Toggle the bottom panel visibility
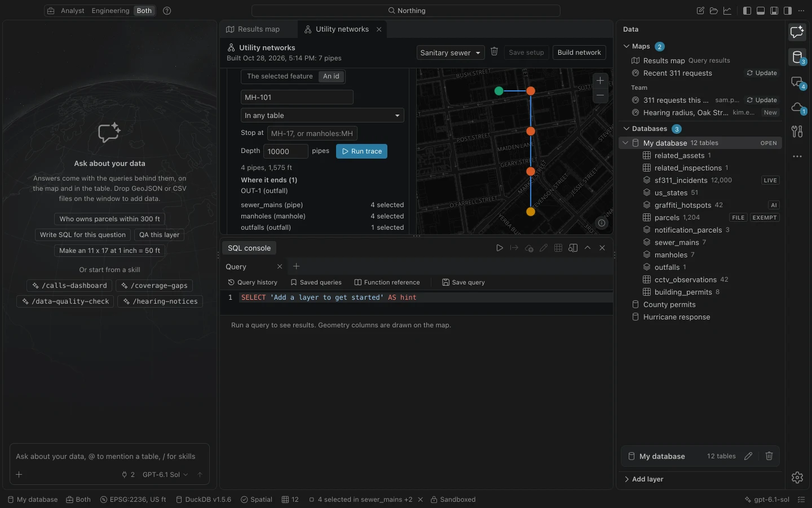Viewport: 812px width, 508px height. point(761,11)
